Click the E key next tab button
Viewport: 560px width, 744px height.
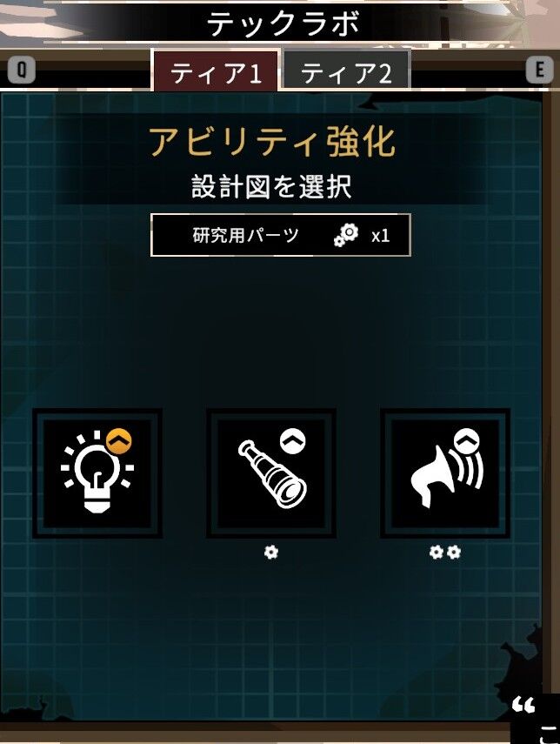540,70
